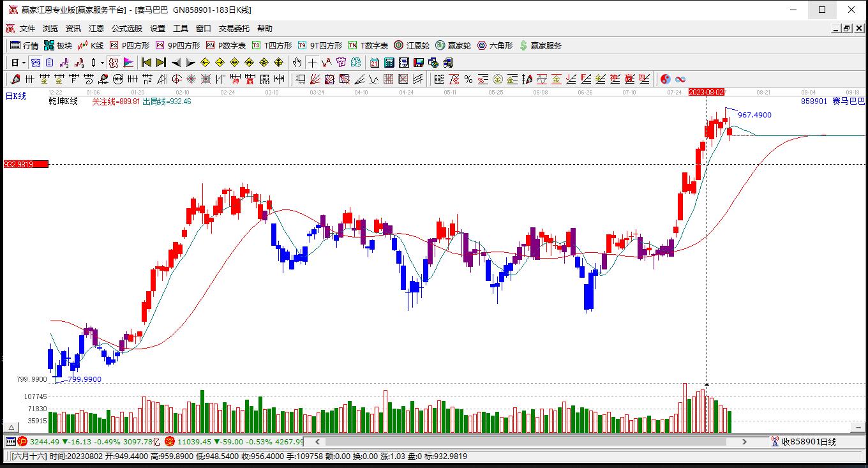Image resolution: width=868 pixels, height=468 pixels.
Task: Click the hand pan tool icon
Action: click(297, 63)
